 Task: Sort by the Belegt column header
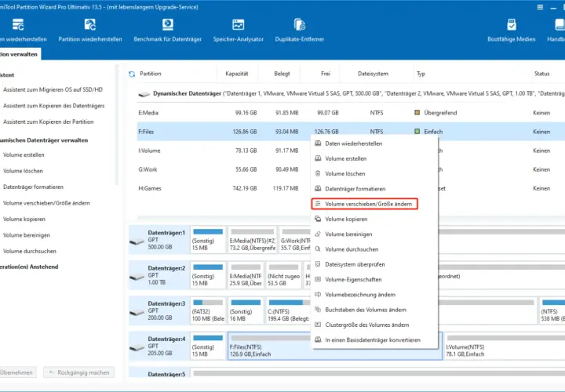click(282, 74)
